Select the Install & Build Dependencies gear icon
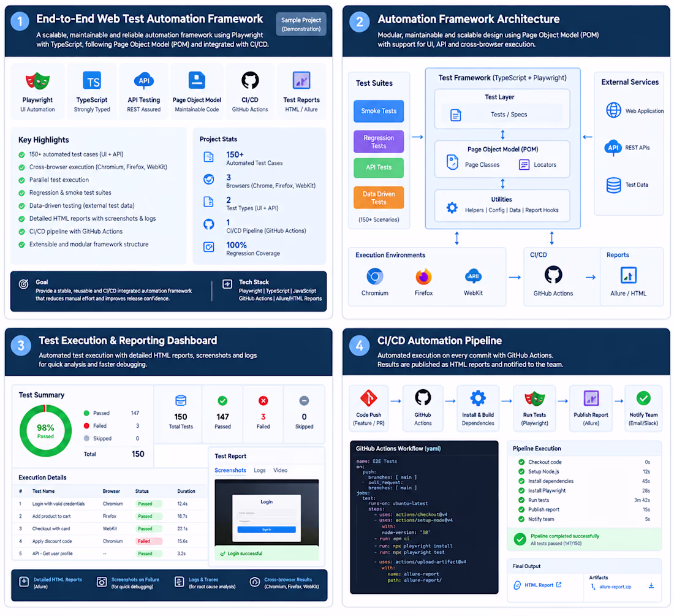The width and height of the screenshot is (674, 616). [x=478, y=398]
